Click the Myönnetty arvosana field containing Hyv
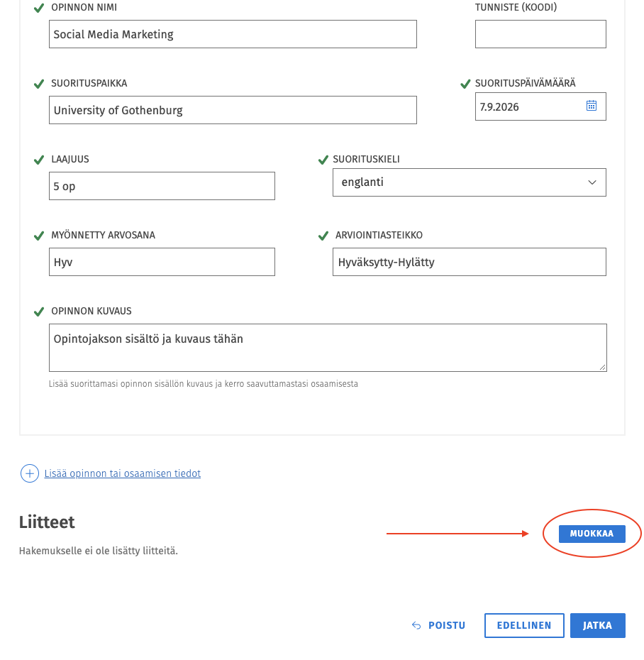Screen dimensions: 644x660 [x=162, y=262]
